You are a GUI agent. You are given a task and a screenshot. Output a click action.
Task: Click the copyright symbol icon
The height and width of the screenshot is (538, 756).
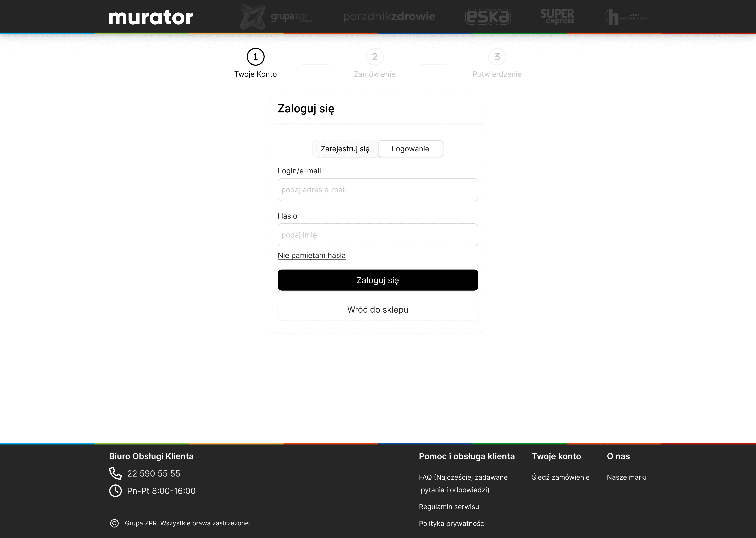pos(114,523)
